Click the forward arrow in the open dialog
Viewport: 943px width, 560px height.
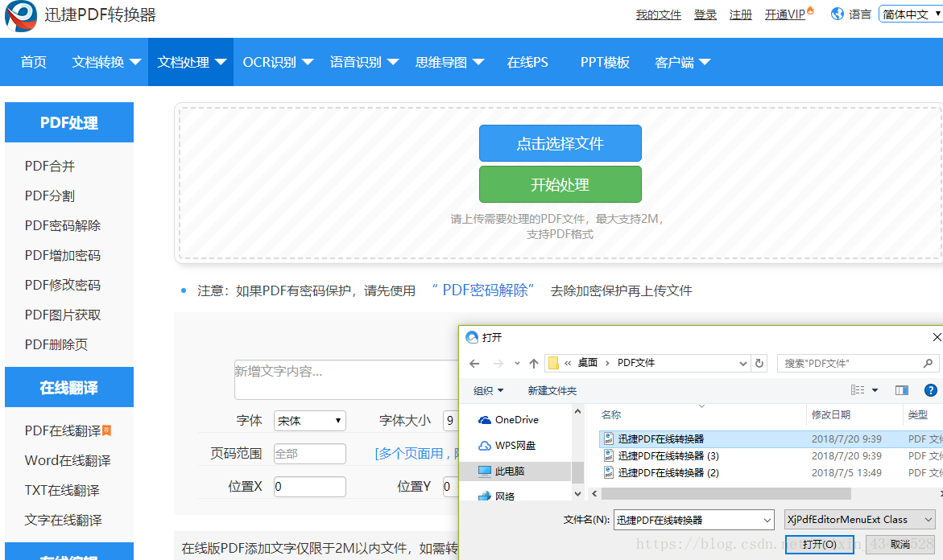pos(498,364)
